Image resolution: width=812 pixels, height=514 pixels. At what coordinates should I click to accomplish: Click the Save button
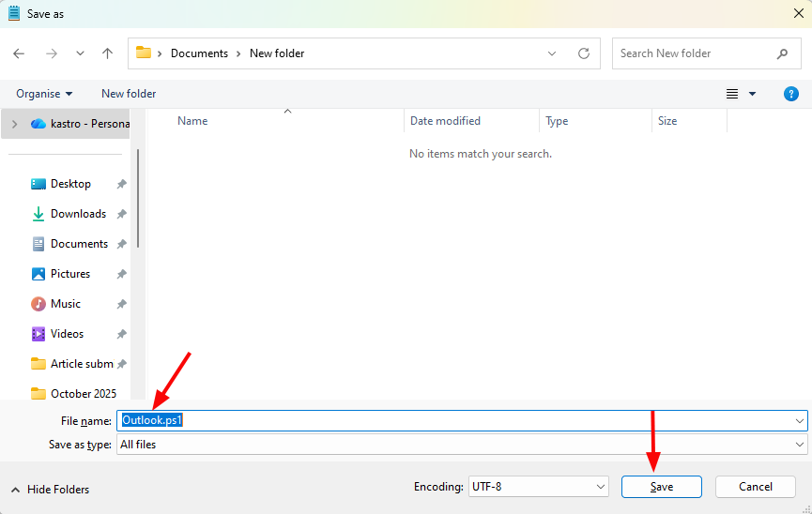pos(661,487)
